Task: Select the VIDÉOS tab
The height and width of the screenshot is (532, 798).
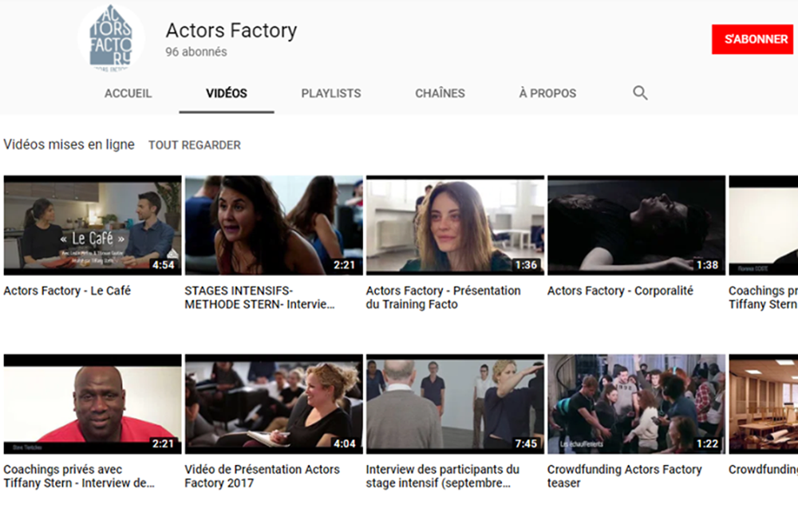Action: coord(227,93)
